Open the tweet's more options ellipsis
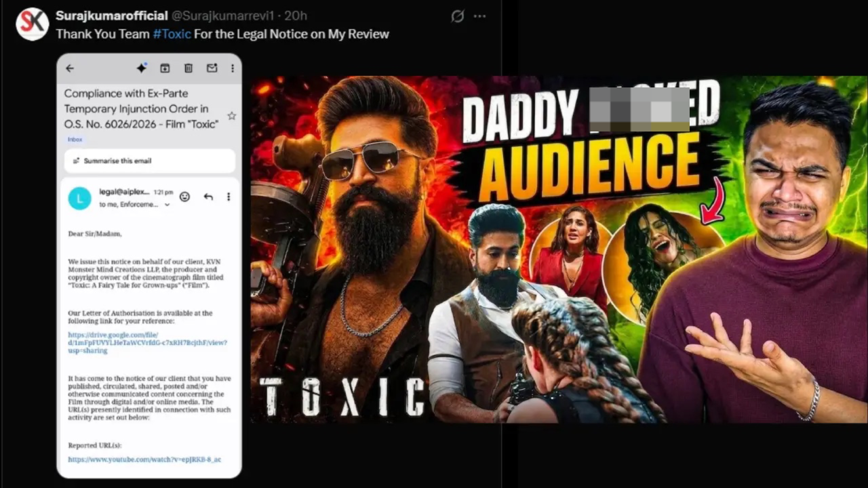This screenshot has width=868, height=488. click(x=479, y=16)
